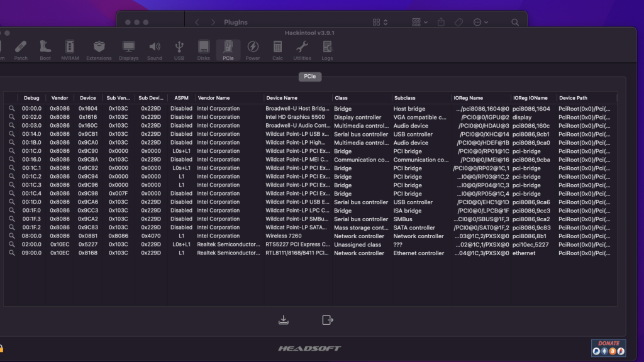Viewport: 644px width, 362px height.
Task: Select the Sound toolbar icon
Action: [154, 50]
